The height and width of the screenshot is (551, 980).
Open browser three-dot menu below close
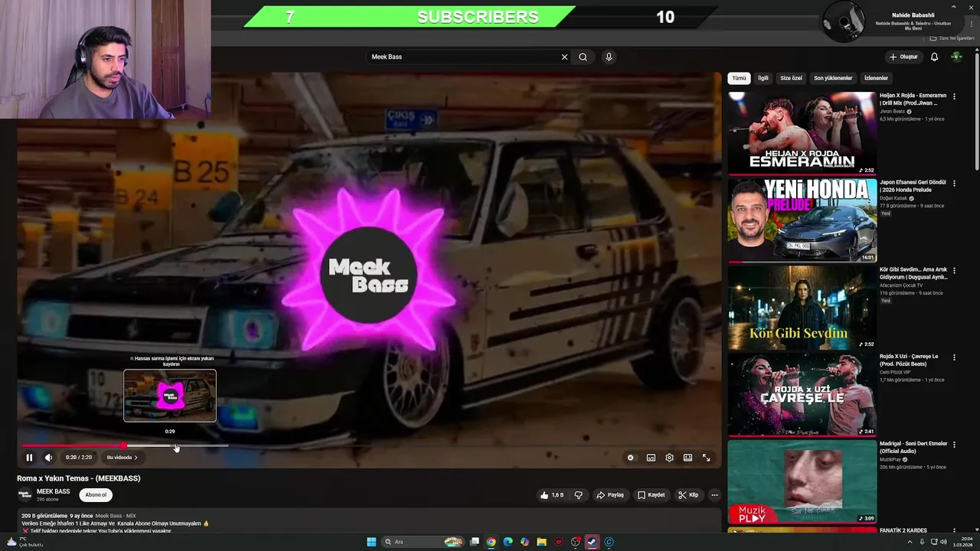tap(972, 24)
